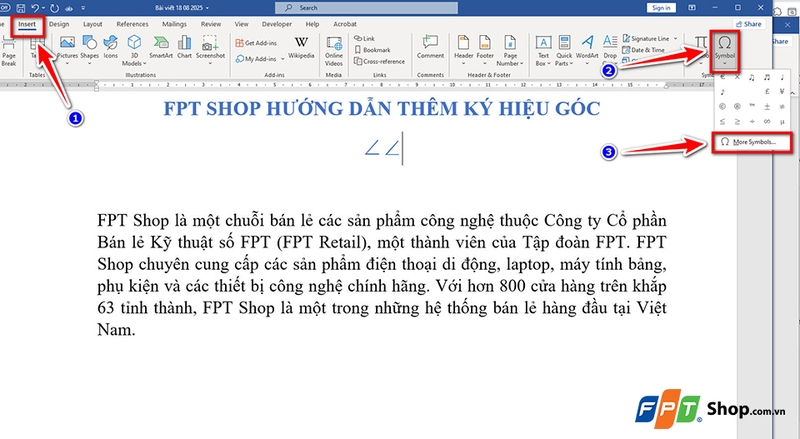Choose More Symbols from the menu
The width and height of the screenshot is (800, 439).
(752, 142)
